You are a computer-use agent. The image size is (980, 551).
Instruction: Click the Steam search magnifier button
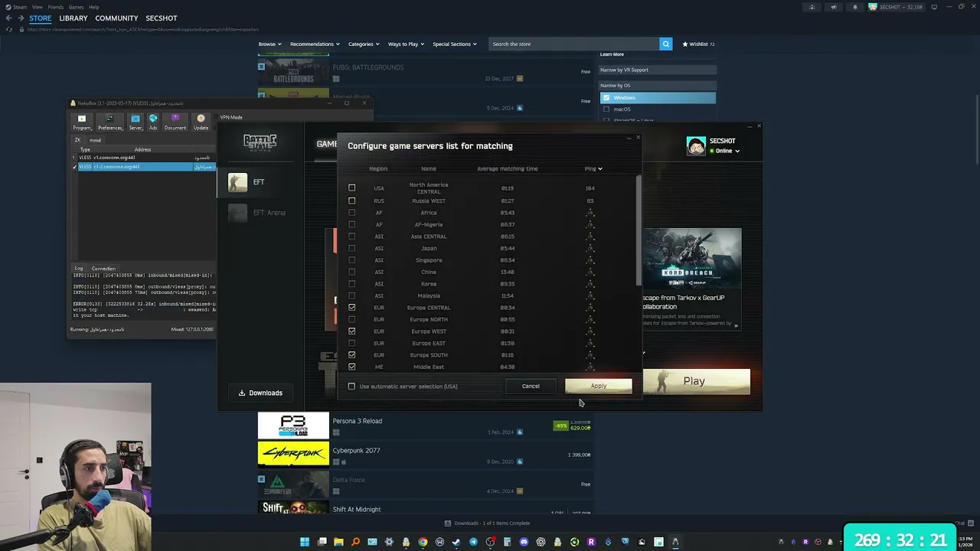(x=666, y=44)
